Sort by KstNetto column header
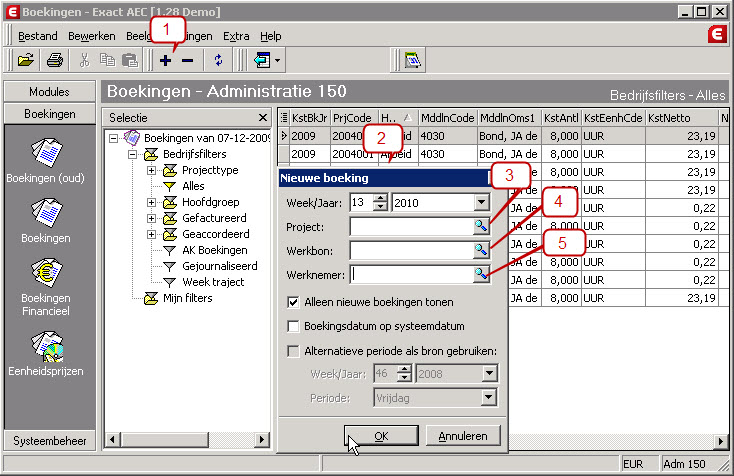734x476 pixels. click(681, 118)
